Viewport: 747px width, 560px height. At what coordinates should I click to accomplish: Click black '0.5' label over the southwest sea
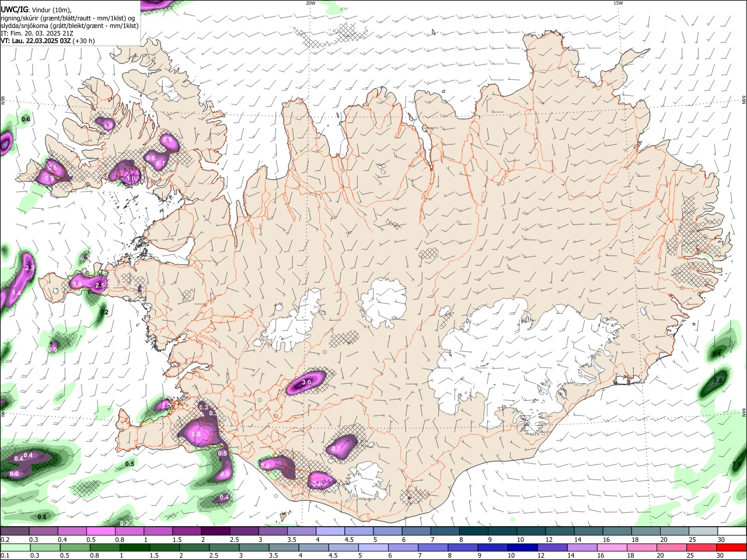pyautogui.click(x=130, y=464)
